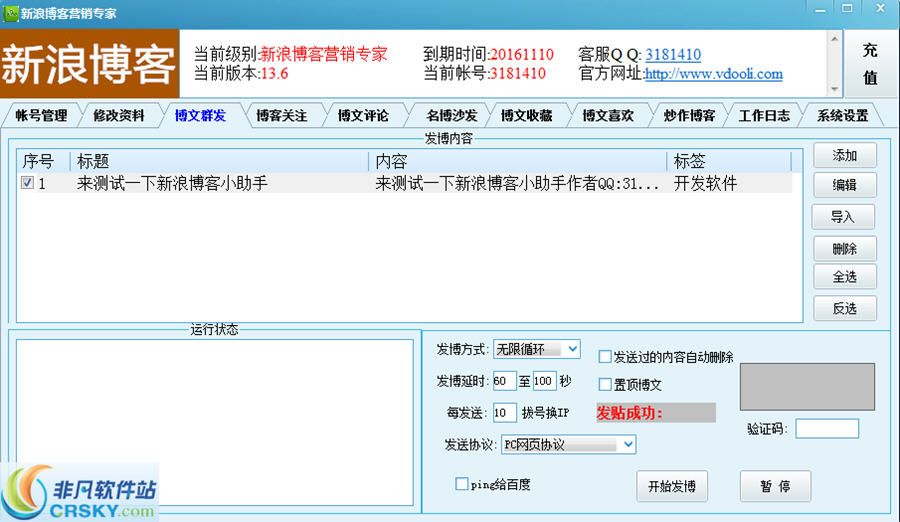Viewport: 900px width, 522px height.
Task: Click the 内容 column header
Action: click(x=517, y=161)
